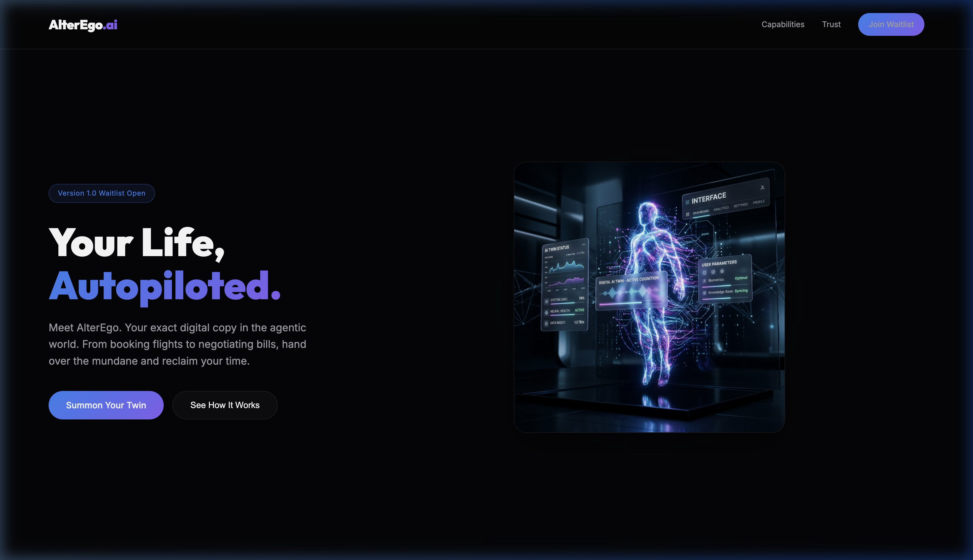Click the System Load icon

(x=546, y=301)
